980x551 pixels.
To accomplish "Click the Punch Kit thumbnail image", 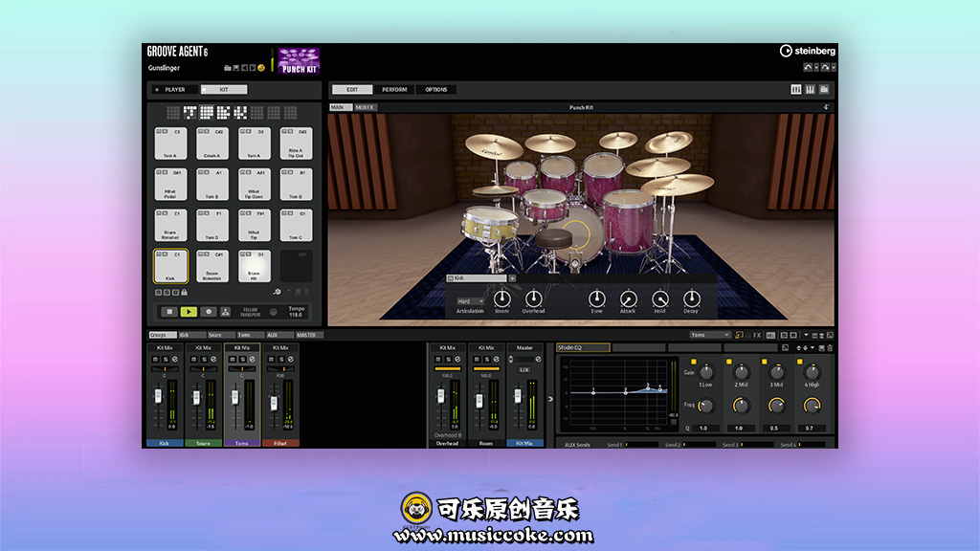I will tap(299, 59).
